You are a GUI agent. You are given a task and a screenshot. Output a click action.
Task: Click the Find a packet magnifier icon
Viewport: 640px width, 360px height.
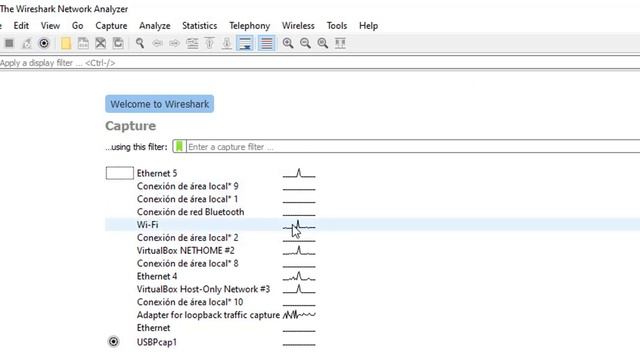coord(140,43)
